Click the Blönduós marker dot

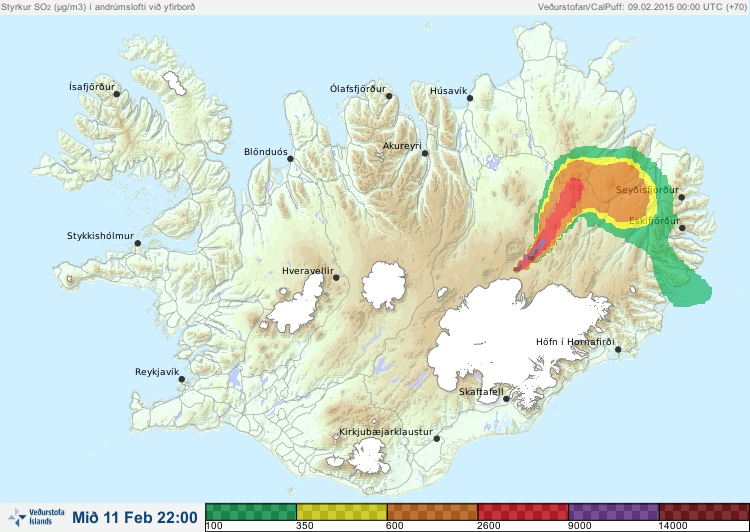click(290, 159)
